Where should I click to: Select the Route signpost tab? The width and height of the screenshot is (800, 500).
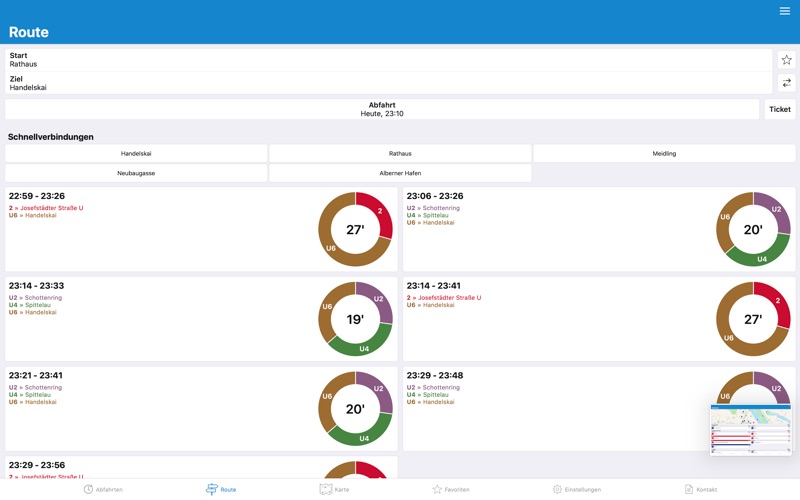click(221, 489)
